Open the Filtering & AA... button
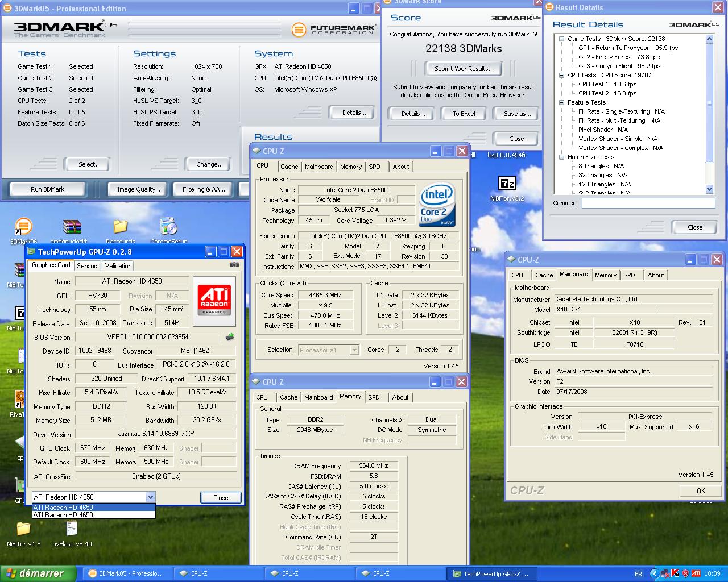Screen dimensions: 728x582 tap(203, 189)
